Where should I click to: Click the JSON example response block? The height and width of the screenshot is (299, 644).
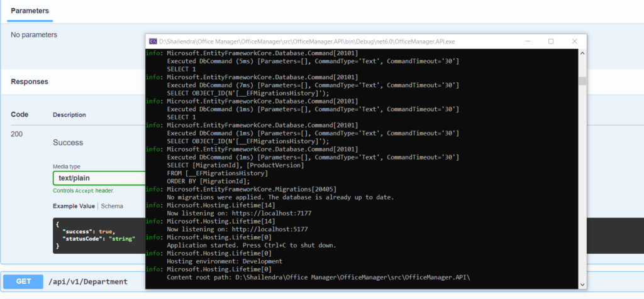[94, 236]
